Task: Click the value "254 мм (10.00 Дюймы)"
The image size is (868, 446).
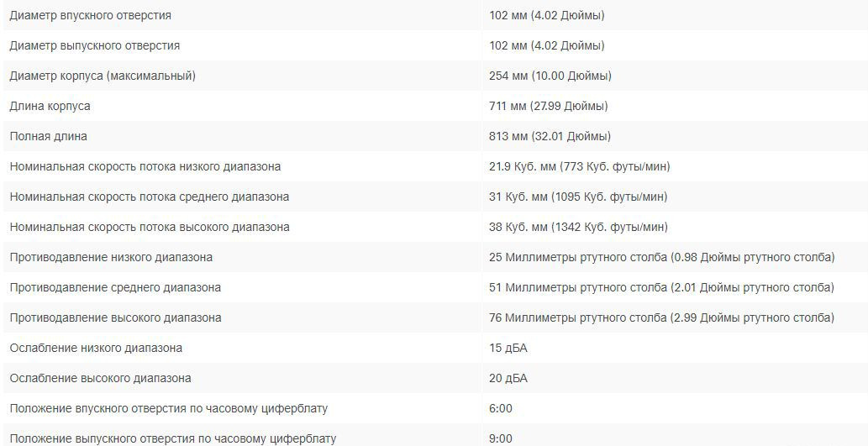Action: coord(550,76)
